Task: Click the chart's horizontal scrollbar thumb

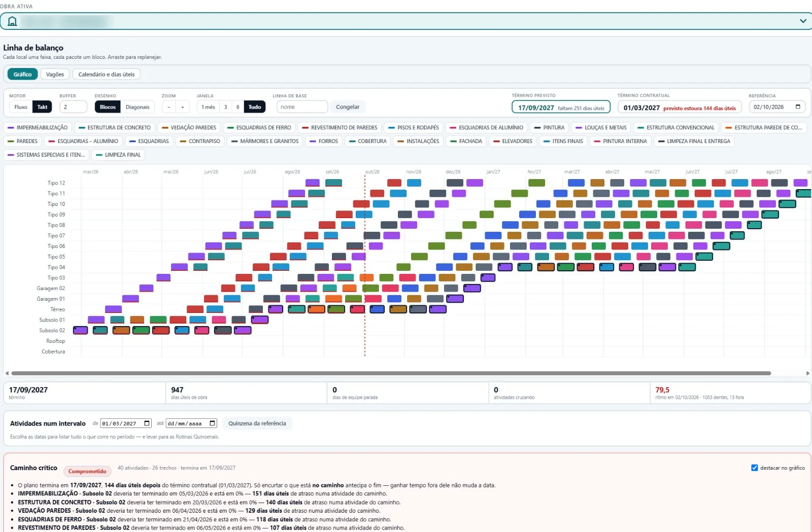Action: click(391, 373)
